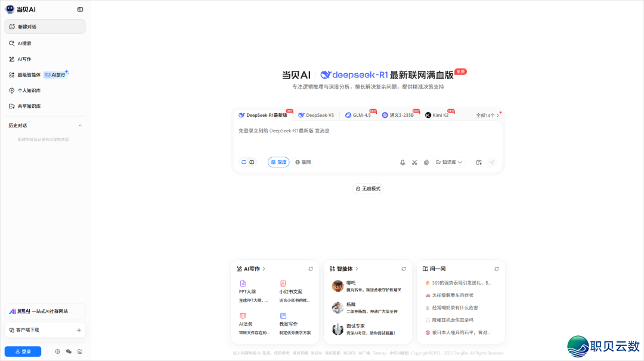Open the 当贝投影 footer link
This screenshot has height=361, width=644.
point(333,353)
